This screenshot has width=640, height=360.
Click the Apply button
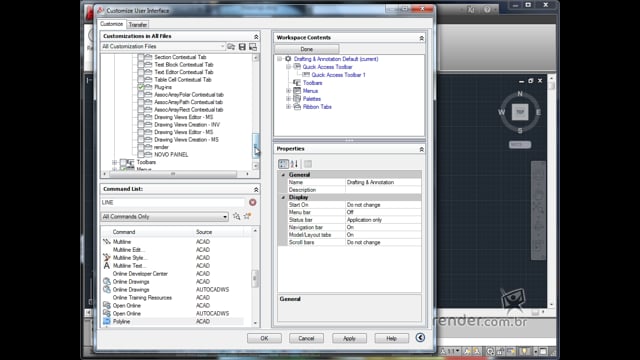click(349, 338)
